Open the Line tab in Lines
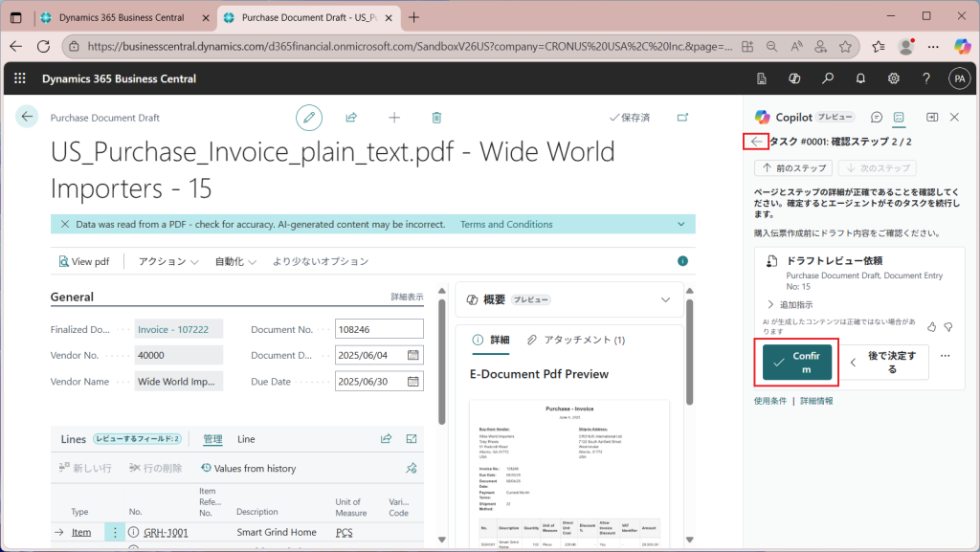The width and height of the screenshot is (980, 552). coord(246,439)
